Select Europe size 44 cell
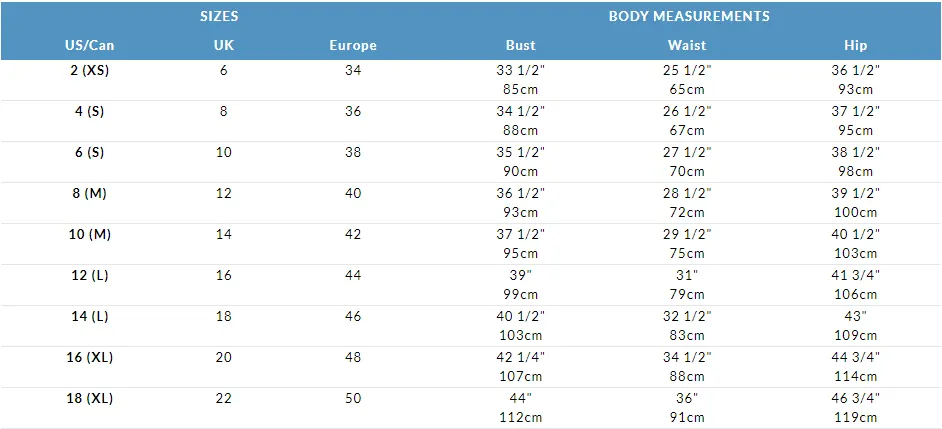 point(353,275)
